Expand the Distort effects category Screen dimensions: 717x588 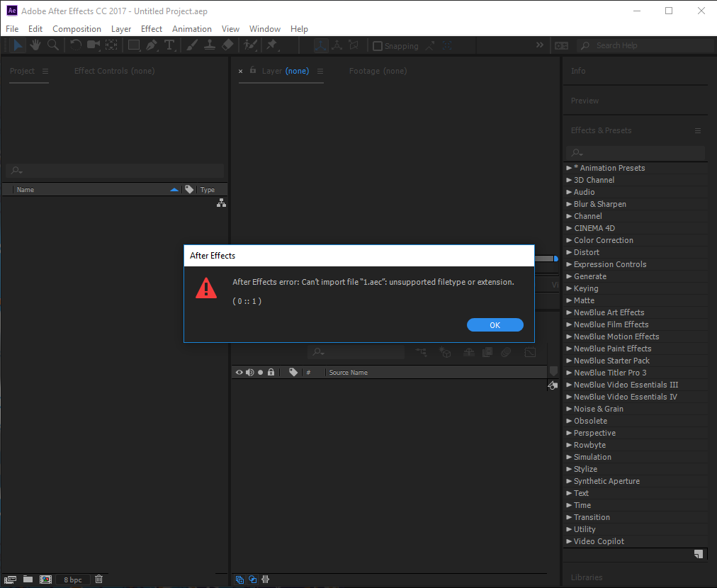pyautogui.click(x=569, y=252)
